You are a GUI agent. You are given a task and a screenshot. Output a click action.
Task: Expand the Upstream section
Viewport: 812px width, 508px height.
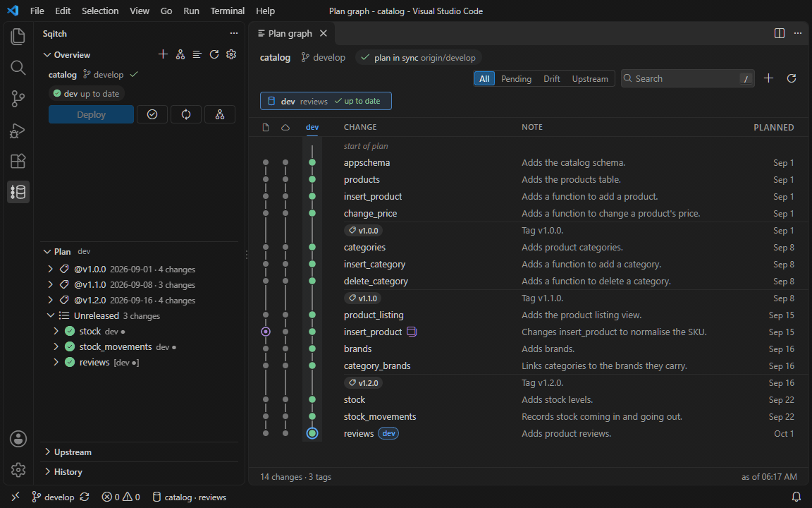tap(47, 452)
